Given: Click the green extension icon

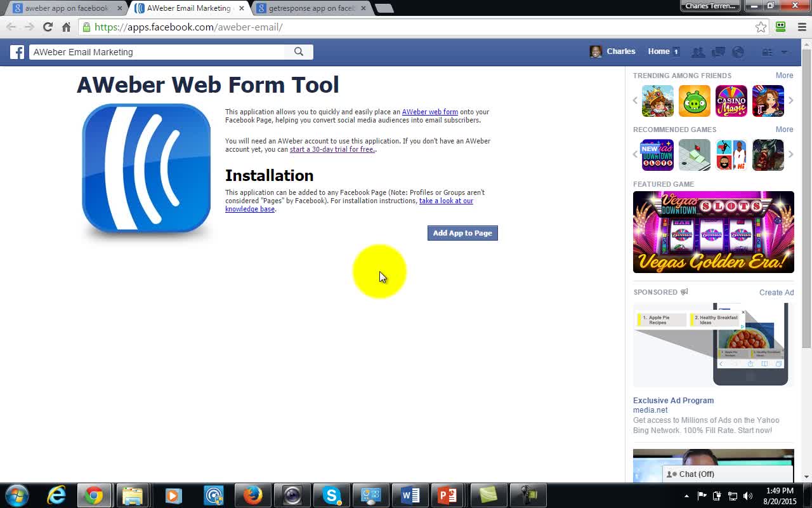Looking at the screenshot, I should (x=781, y=27).
